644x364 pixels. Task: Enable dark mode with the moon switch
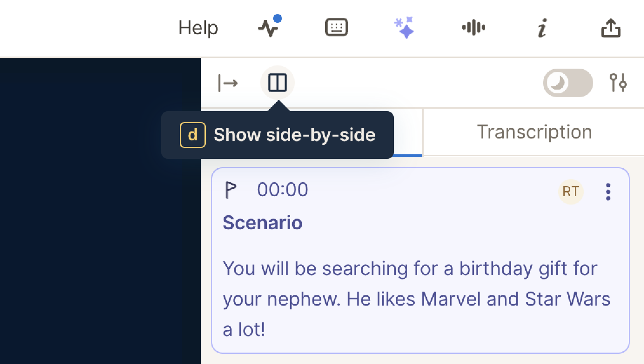pyautogui.click(x=568, y=83)
